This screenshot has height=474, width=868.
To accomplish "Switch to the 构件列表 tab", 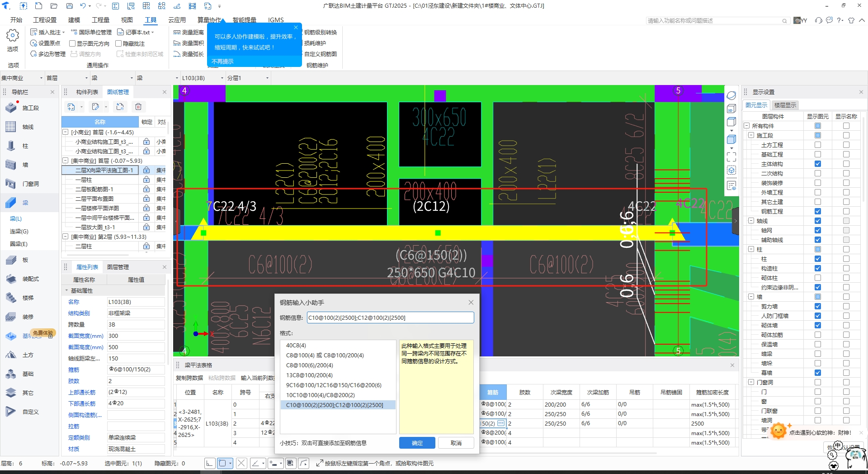I will pyautogui.click(x=87, y=92).
